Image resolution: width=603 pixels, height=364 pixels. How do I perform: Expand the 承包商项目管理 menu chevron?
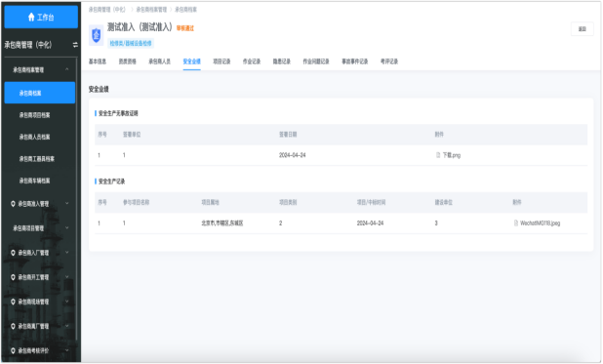pyautogui.click(x=67, y=227)
